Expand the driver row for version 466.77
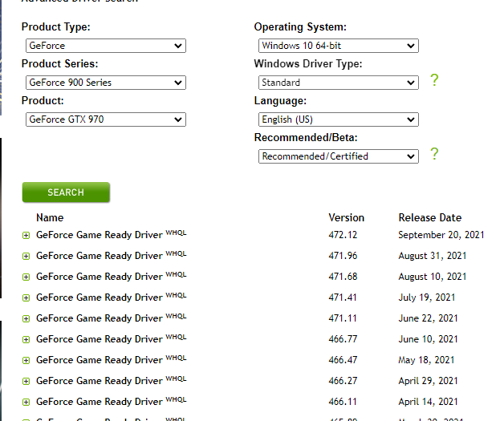This screenshot has height=421, width=504. click(26, 340)
